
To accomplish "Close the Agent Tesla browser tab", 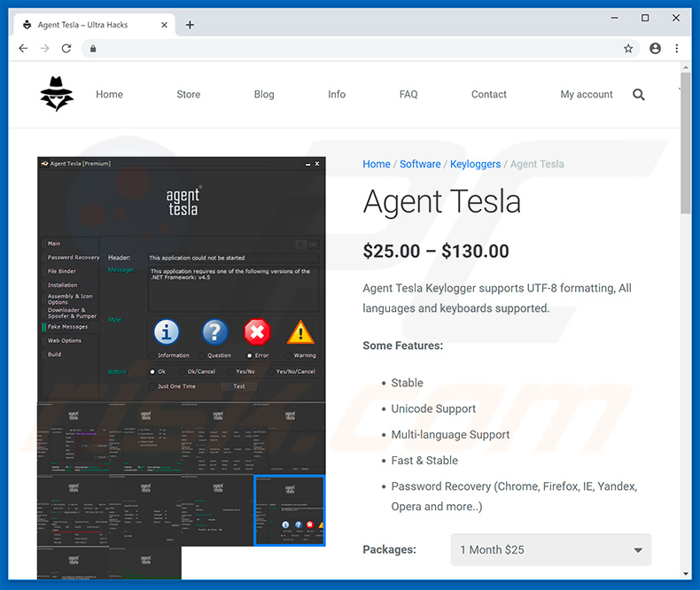I will click(x=163, y=25).
